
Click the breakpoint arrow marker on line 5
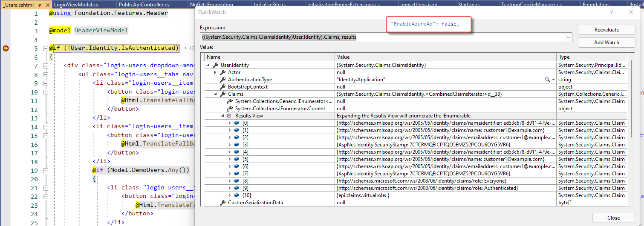pos(6,49)
